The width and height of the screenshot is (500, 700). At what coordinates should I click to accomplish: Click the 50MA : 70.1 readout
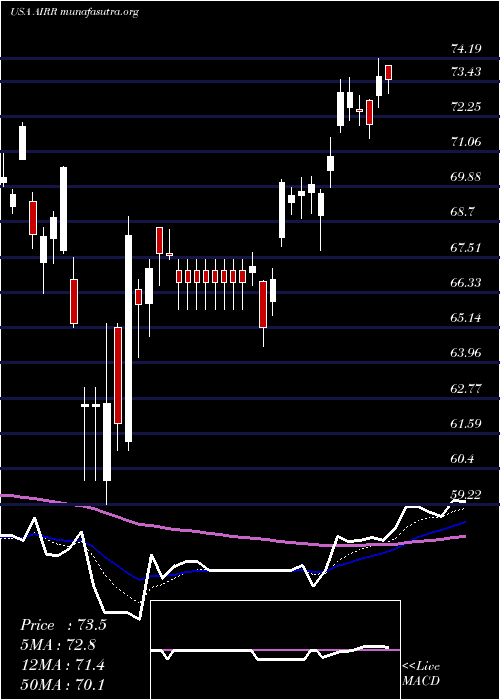coord(63,684)
